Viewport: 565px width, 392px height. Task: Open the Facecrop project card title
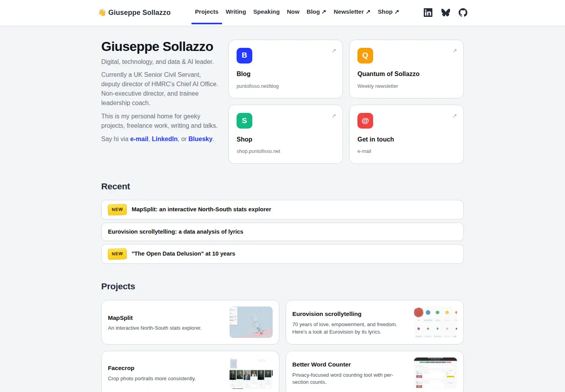(121, 368)
